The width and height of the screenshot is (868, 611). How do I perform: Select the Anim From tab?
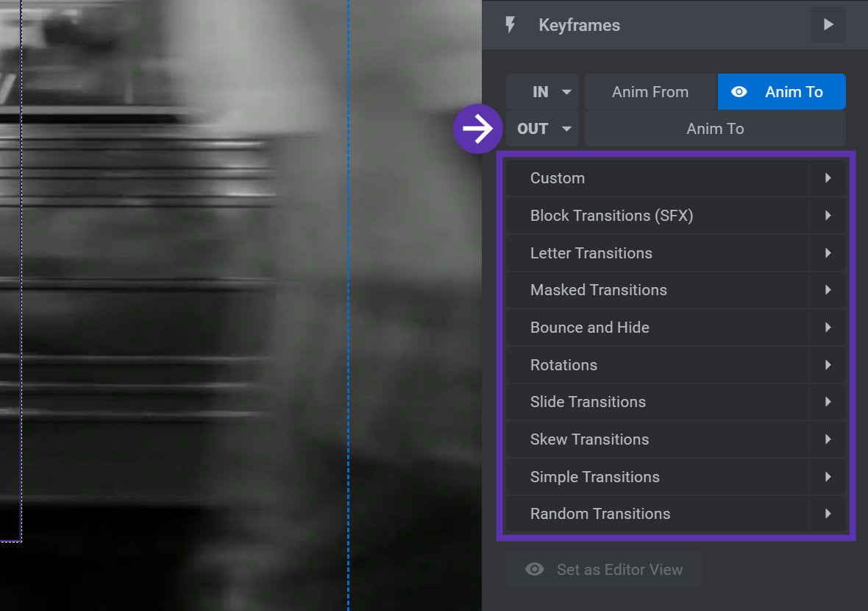[650, 92]
